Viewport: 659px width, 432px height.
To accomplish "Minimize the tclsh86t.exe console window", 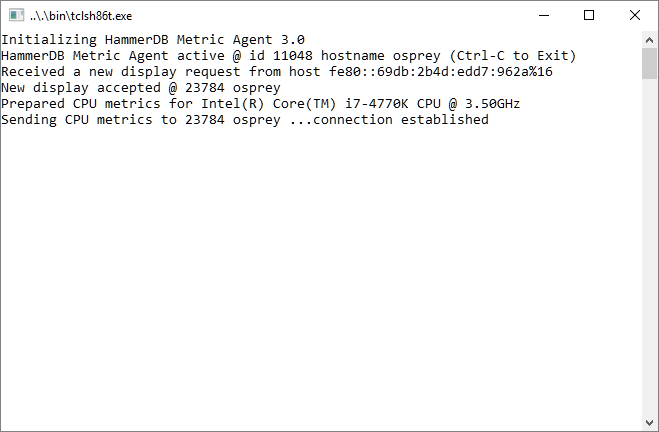I will [544, 16].
